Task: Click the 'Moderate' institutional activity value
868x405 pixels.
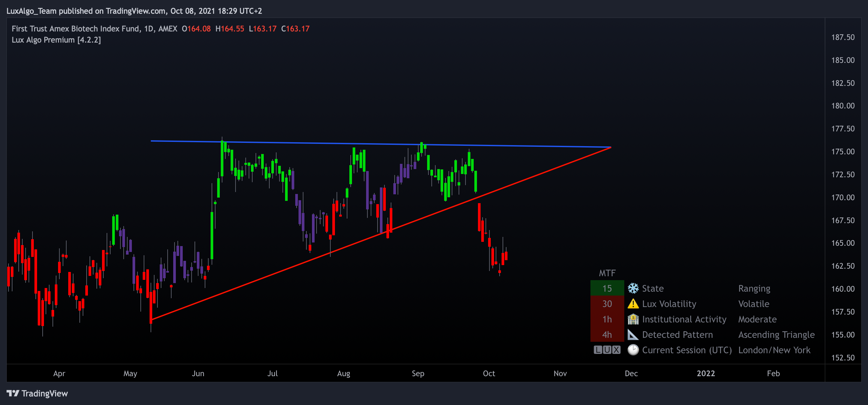Action: pyautogui.click(x=757, y=319)
